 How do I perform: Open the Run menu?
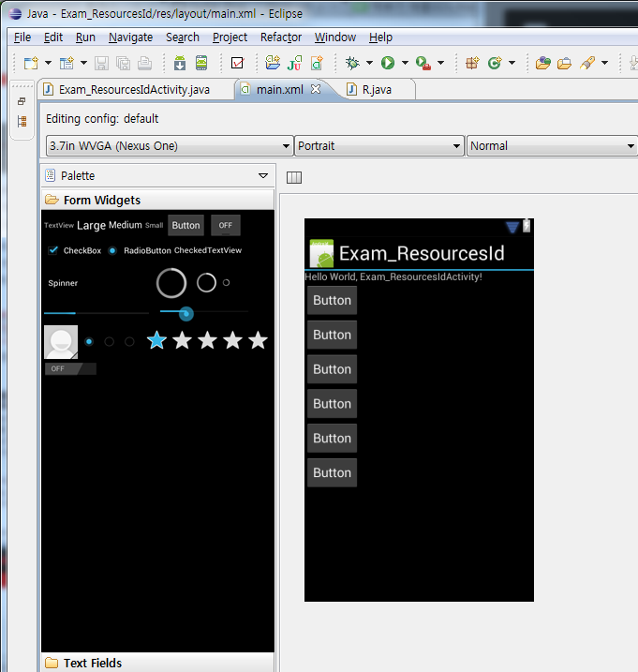tap(85, 37)
